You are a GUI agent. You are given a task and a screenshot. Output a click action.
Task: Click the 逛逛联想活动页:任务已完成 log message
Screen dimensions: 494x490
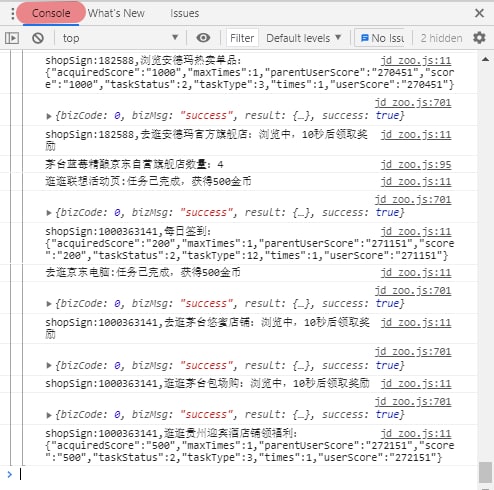(148, 181)
